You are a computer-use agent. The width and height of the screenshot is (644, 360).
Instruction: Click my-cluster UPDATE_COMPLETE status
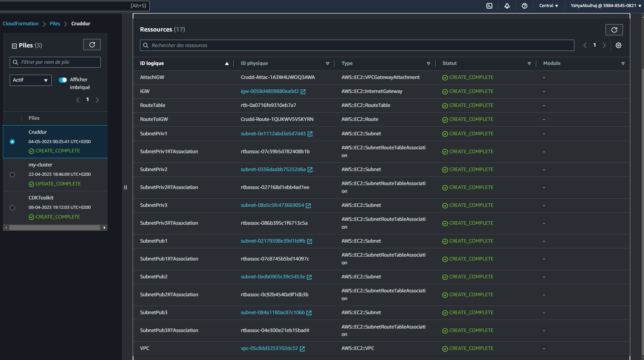[55, 184]
